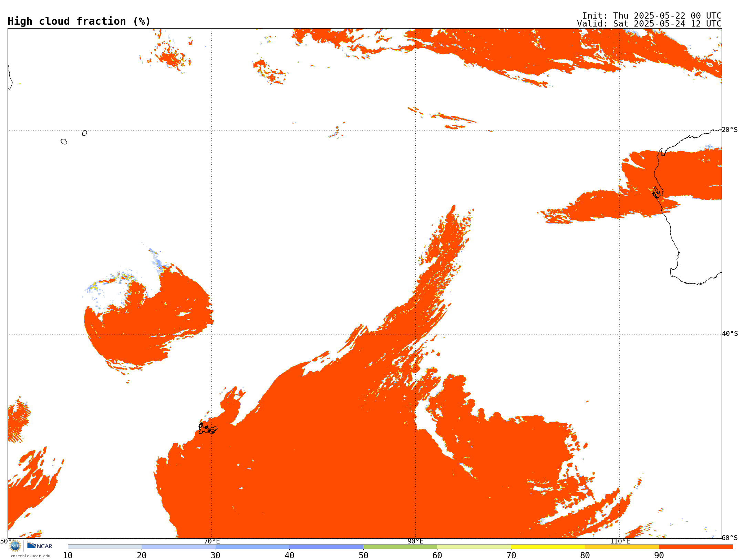Click the 40–50 periwinkle colorbar segment
The width and height of the screenshot is (744, 560).
coord(326,547)
